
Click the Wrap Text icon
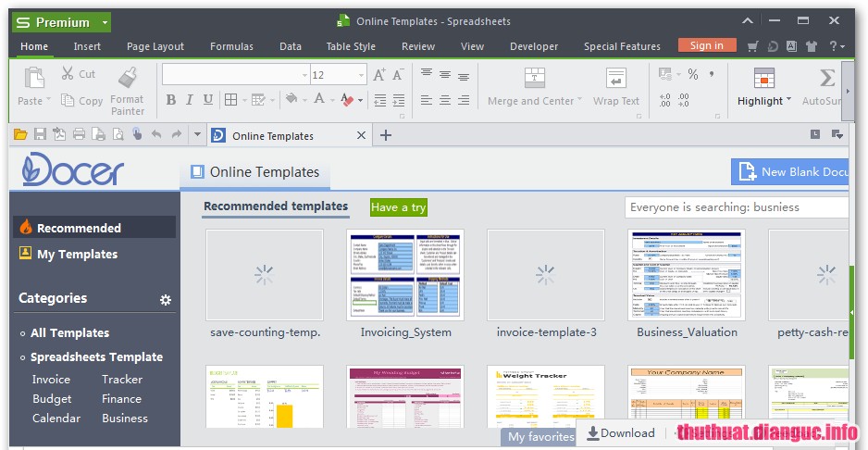615,79
